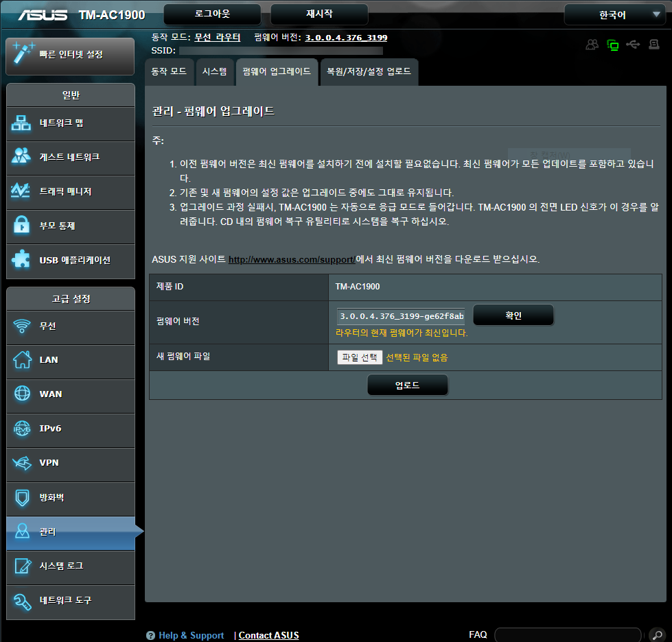The image size is (672, 642).
Task: Click the Contact ASUS link
Action: point(268,636)
